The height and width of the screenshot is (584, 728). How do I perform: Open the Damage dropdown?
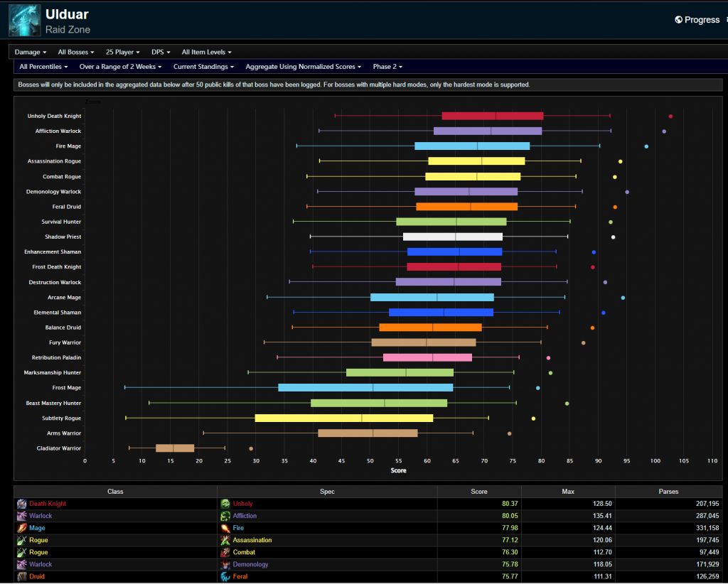coord(31,52)
